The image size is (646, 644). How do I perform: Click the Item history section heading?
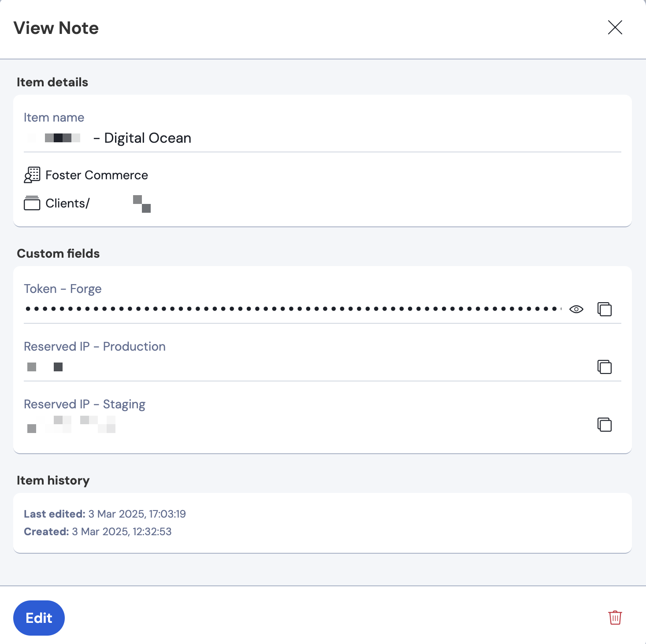[x=53, y=481]
